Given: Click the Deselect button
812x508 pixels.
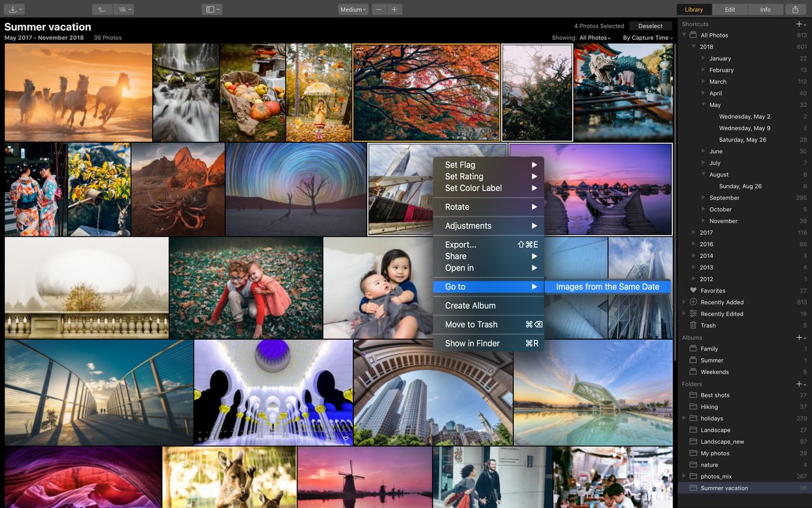Looking at the screenshot, I should point(650,26).
